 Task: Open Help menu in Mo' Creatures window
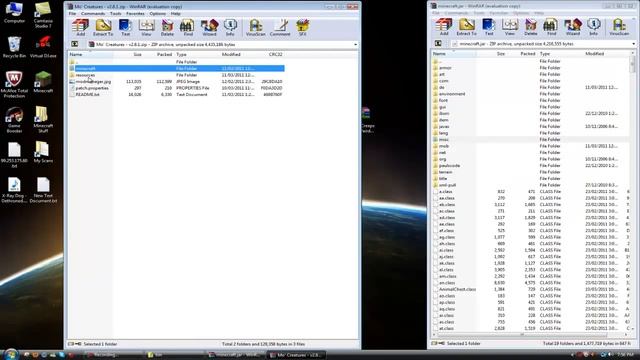tap(176, 13)
